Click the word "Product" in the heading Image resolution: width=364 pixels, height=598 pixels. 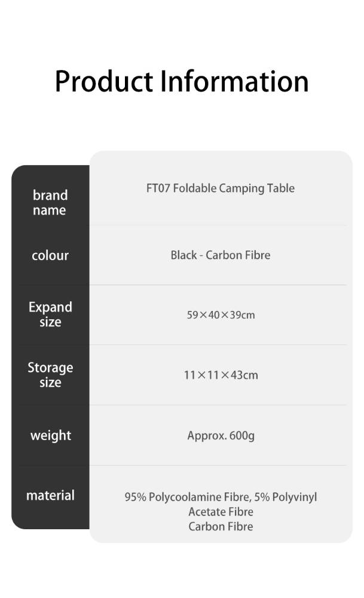[103, 81]
